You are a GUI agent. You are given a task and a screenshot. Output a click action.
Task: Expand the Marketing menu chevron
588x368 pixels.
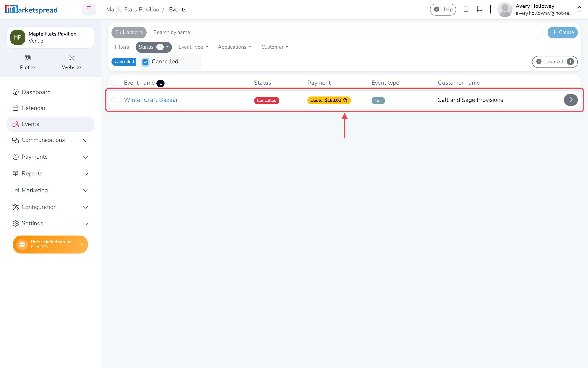pyautogui.click(x=86, y=190)
